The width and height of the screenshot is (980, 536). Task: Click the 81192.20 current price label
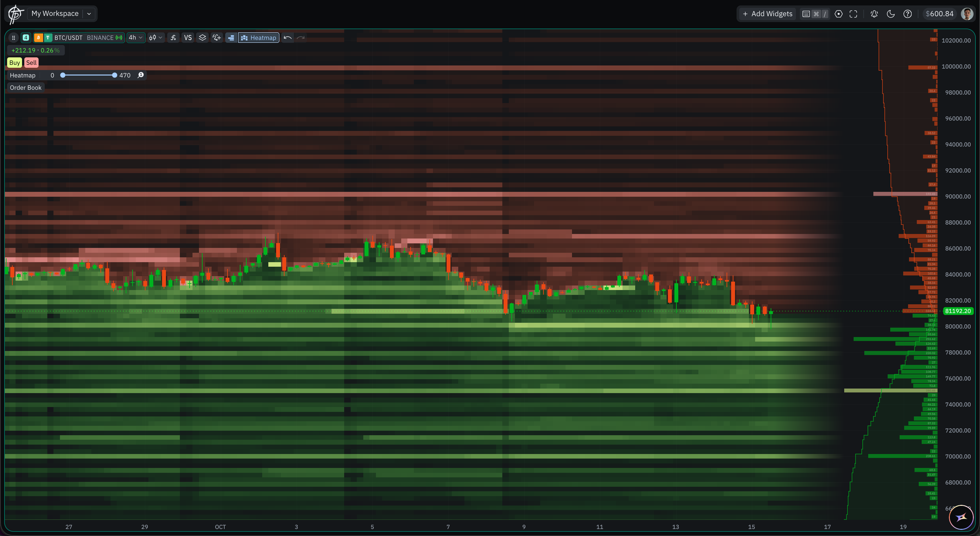958,311
